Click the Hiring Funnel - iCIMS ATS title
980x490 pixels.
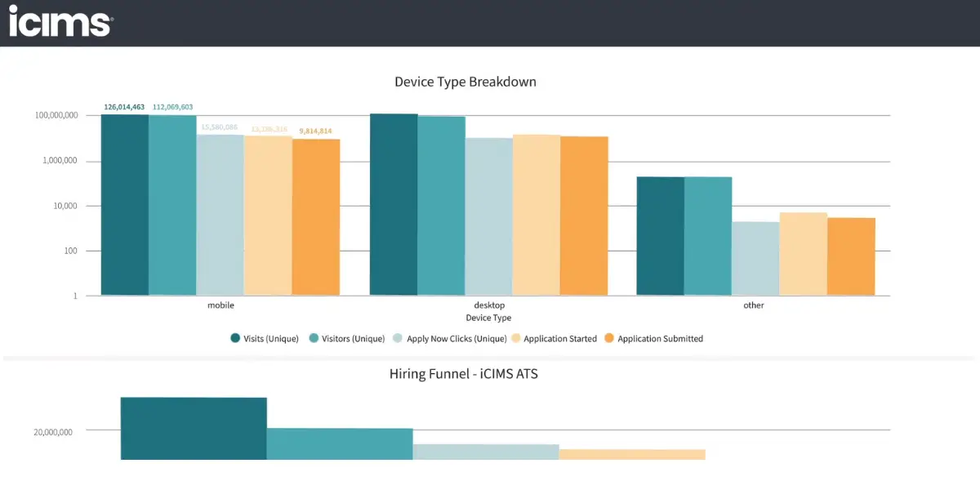coord(465,375)
